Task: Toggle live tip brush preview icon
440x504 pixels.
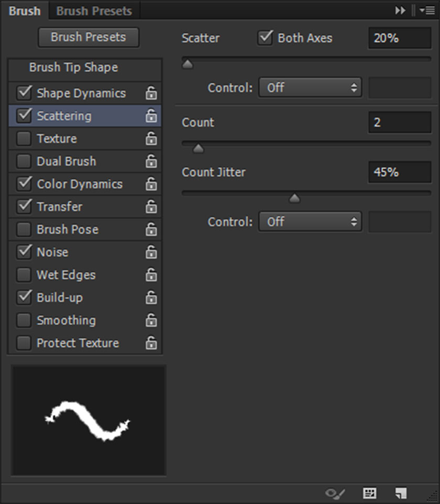Action: click(x=335, y=493)
